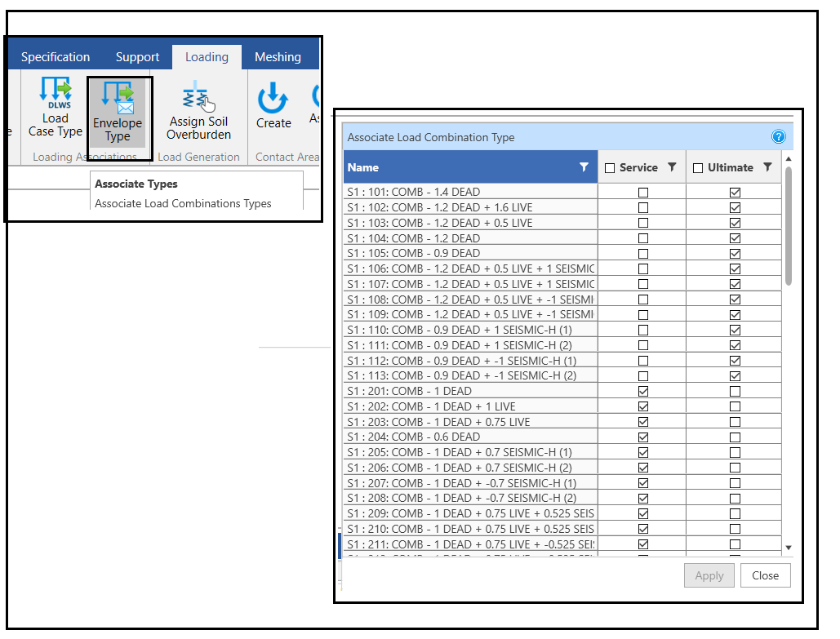This screenshot has width=840, height=639.
Task: Open help for Associate Load Combination Type
Action: (x=778, y=137)
